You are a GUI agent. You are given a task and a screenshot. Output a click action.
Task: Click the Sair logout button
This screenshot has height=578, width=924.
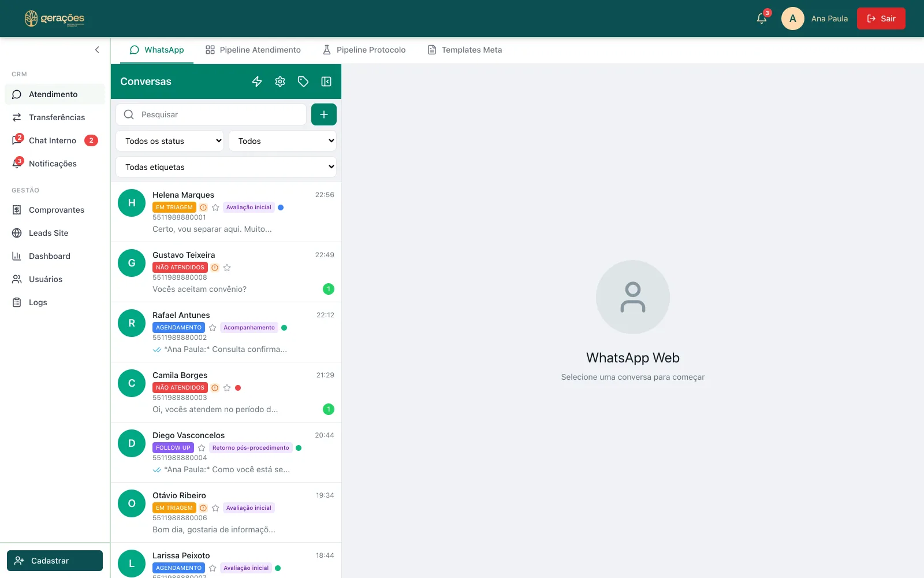point(881,18)
